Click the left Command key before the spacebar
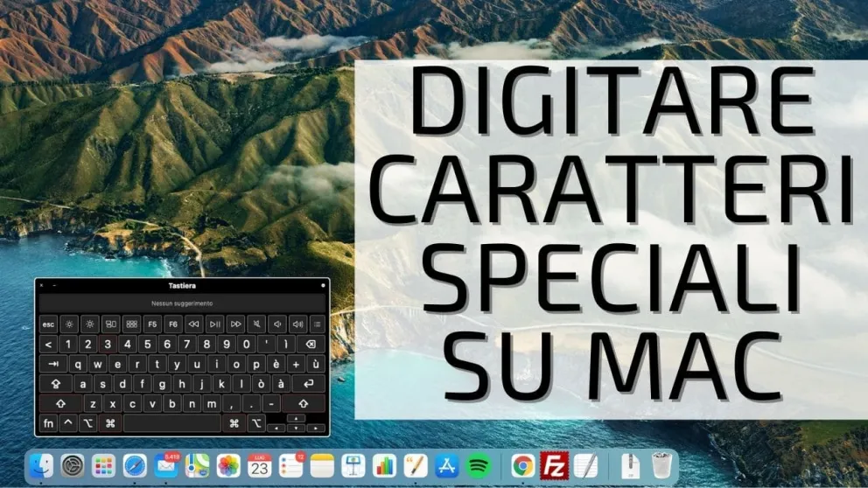 coord(110,423)
